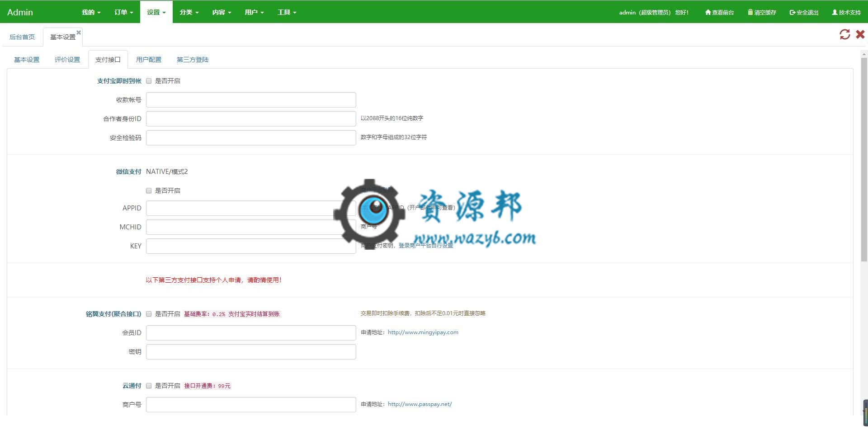This screenshot has width=868, height=429.
Task: Click 安全退出 logout link
Action: (804, 12)
